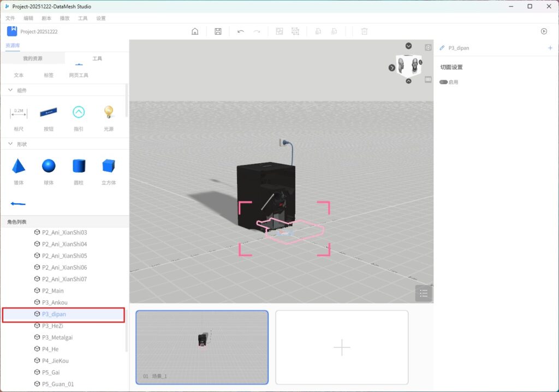Enable the section (启用) toggle switch

click(443, 82)
